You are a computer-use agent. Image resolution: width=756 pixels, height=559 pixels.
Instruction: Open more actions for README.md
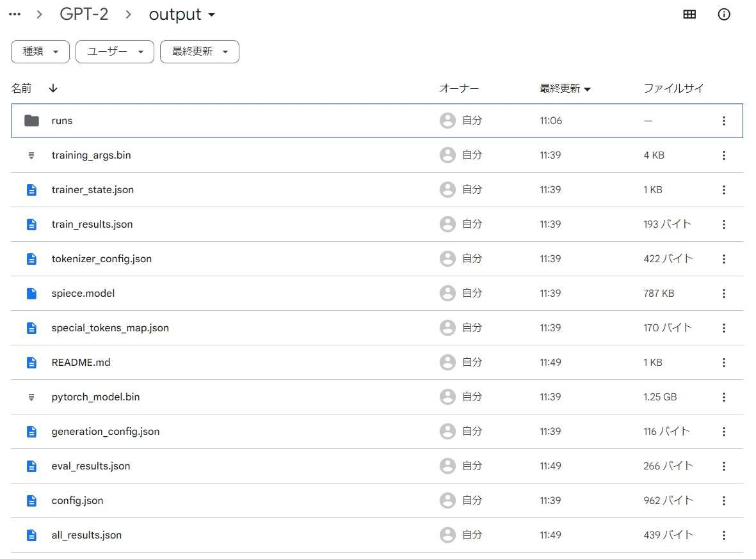tap(724, 363)
